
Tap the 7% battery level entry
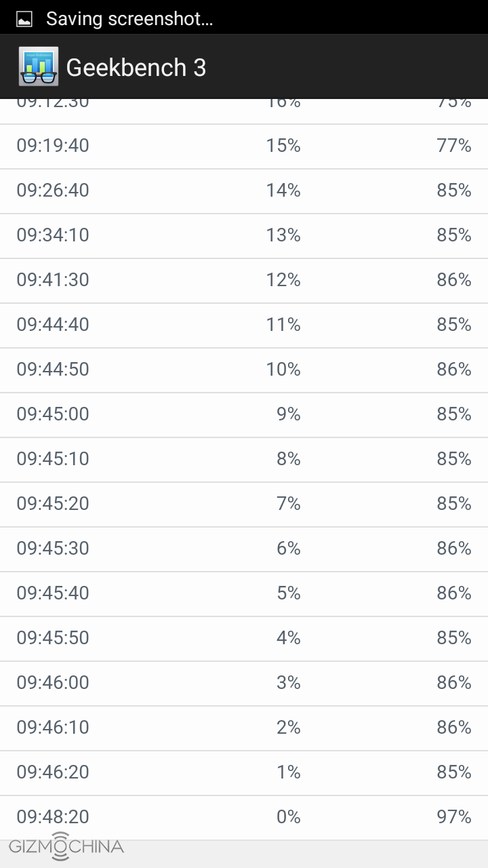288,504
